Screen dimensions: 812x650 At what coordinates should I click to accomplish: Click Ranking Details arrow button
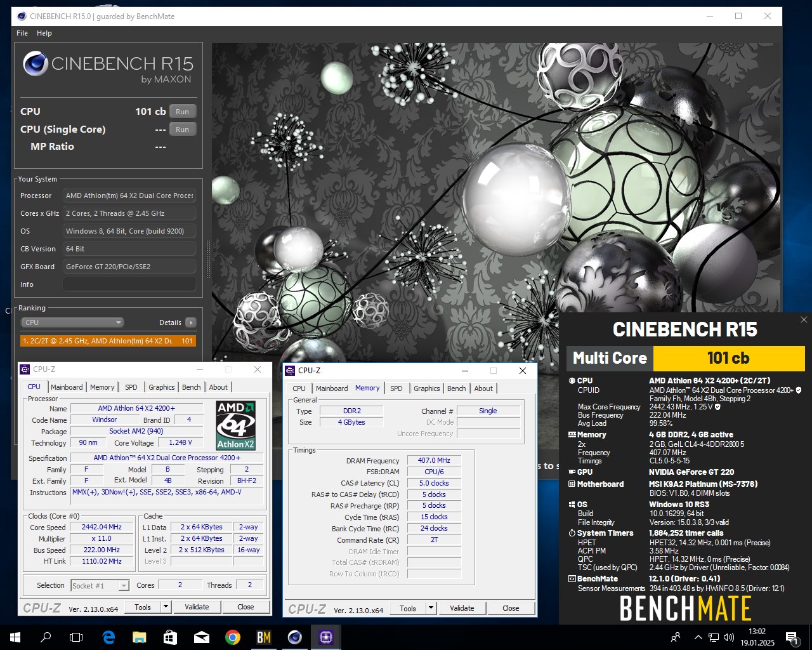click(x=190, y=322)
